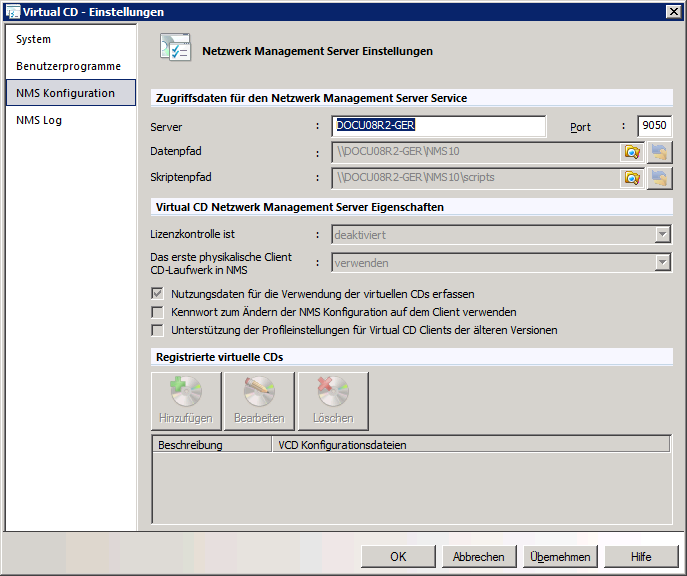Click Bearbeiten CD icon button
Screen dimensions: 687x576
coord(259,401)
